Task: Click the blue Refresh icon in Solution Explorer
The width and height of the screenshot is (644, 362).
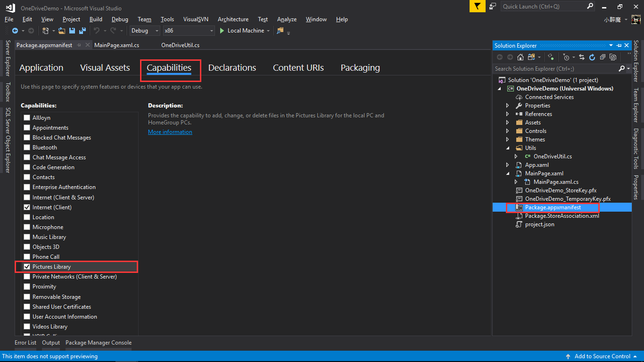Action: [x=592, y=57]
